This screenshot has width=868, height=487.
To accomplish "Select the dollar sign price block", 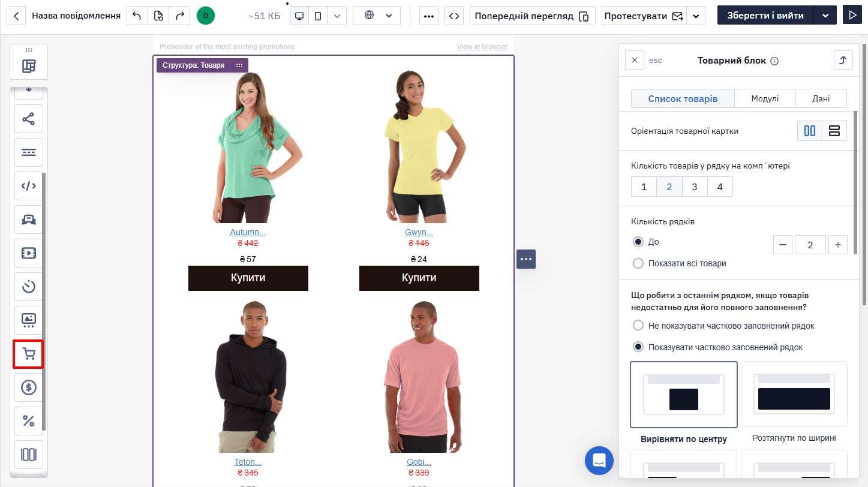I will [29, 387].
